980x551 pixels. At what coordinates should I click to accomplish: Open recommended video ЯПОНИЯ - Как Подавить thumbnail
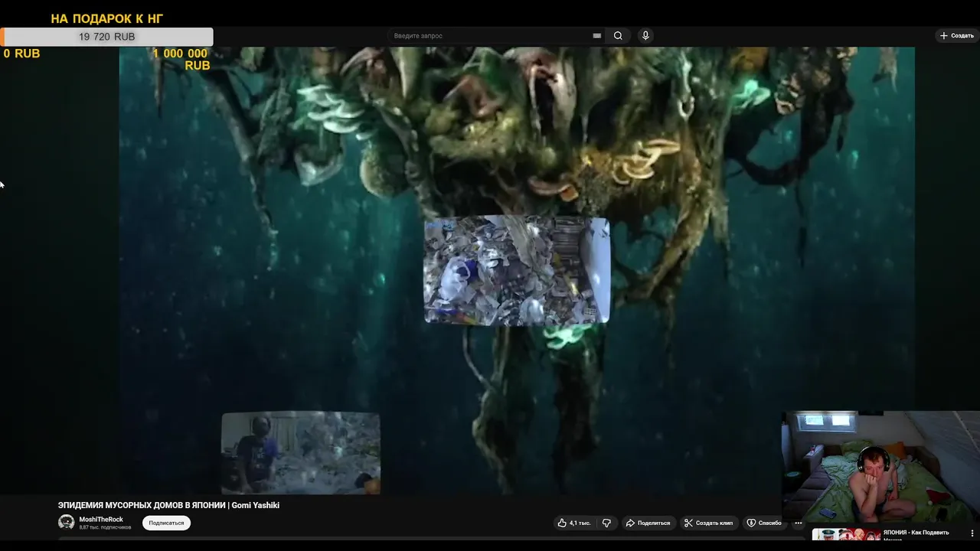click(846, 535)
